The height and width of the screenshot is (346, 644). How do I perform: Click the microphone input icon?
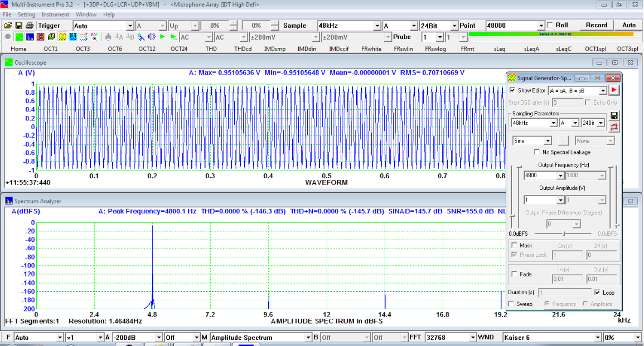pyautogui.click(x=141, y=37)
